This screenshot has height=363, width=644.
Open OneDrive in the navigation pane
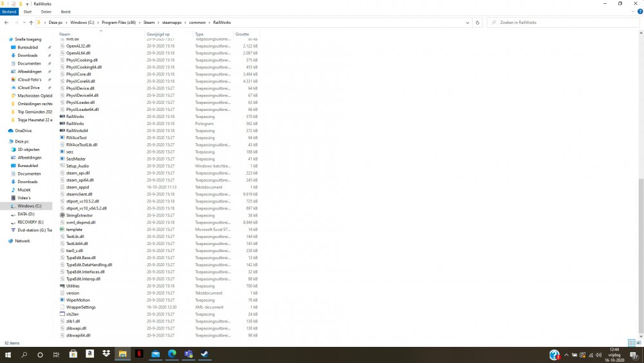(x=23, y=131)
